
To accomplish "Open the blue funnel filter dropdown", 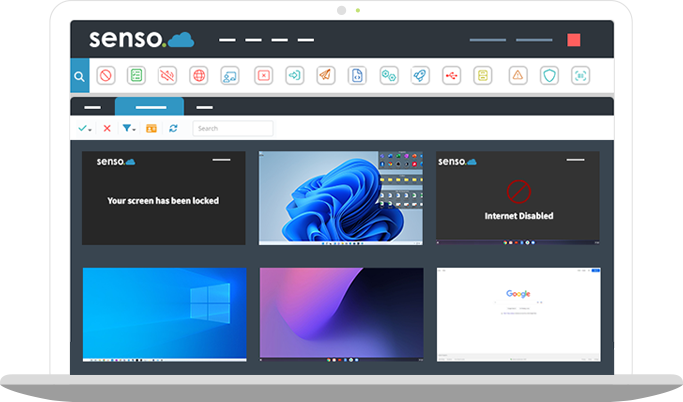I will click(129, 128).
